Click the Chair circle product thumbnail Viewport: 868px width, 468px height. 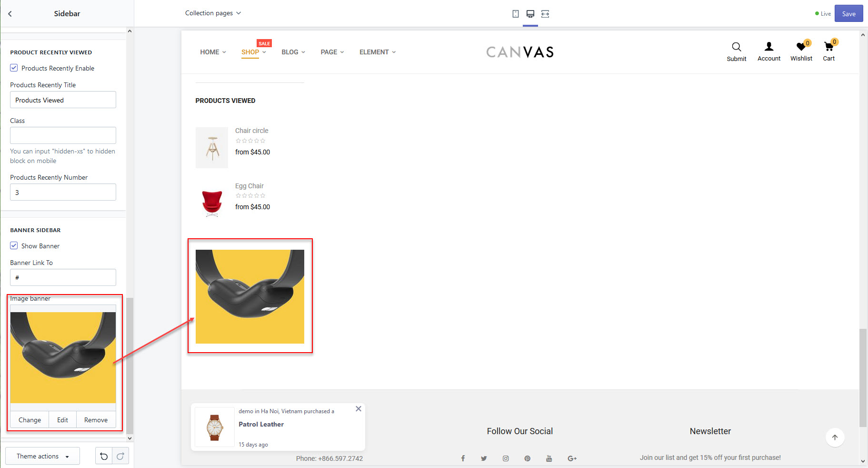[212, 147]
